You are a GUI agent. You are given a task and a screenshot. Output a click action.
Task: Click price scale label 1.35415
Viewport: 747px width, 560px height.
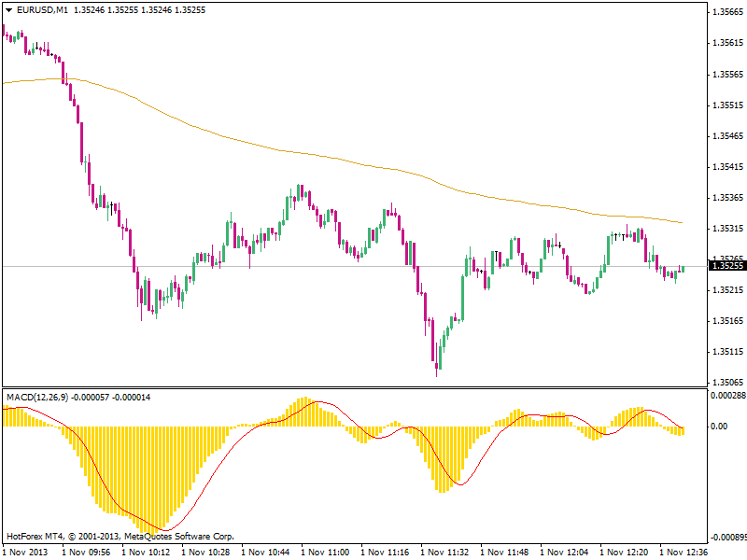(x=727, y=167)
